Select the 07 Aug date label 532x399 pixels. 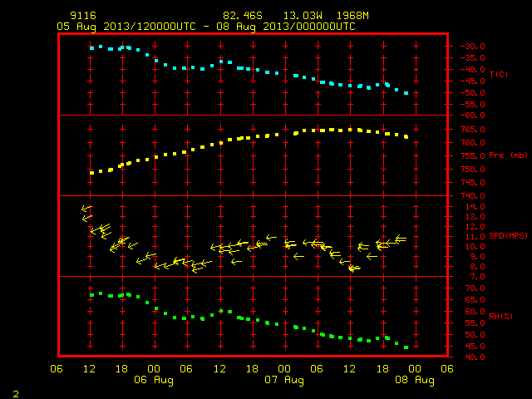[x=284, y=380]
